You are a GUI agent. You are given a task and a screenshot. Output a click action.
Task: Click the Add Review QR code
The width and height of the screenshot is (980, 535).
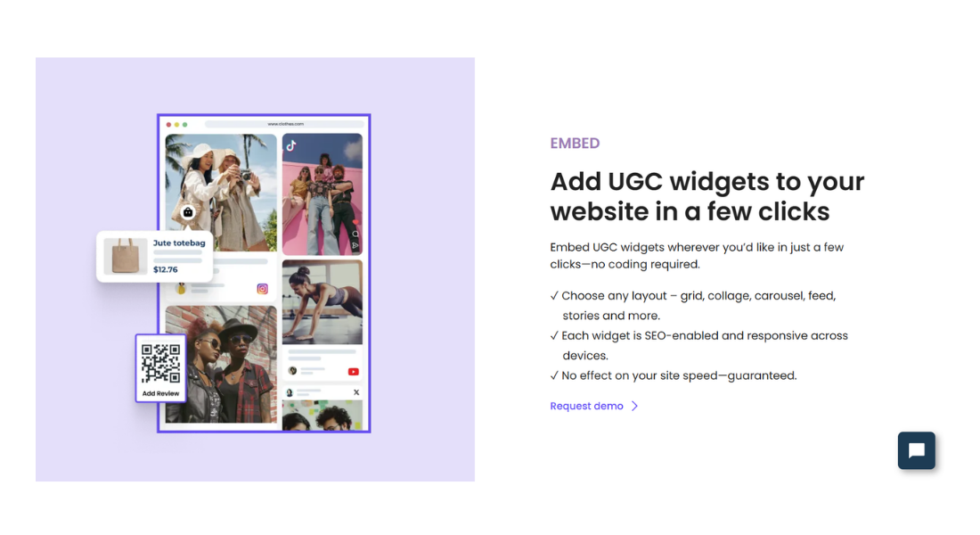tap(160, 363)
